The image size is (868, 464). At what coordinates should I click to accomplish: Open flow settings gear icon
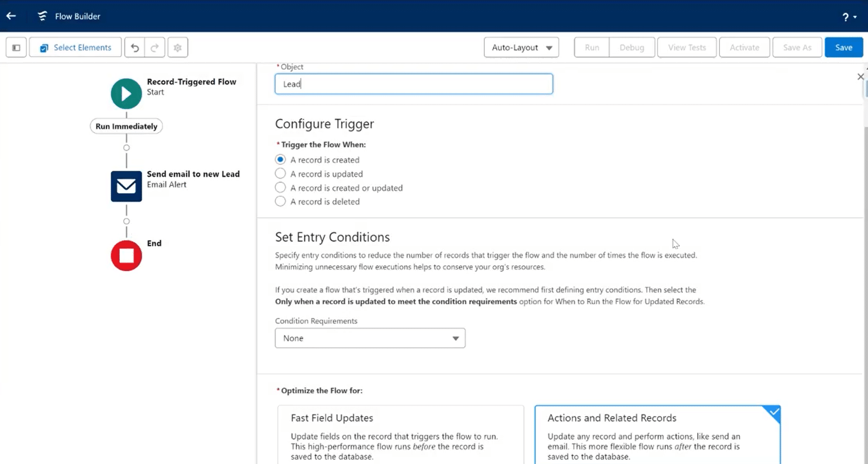coord(178,47)
